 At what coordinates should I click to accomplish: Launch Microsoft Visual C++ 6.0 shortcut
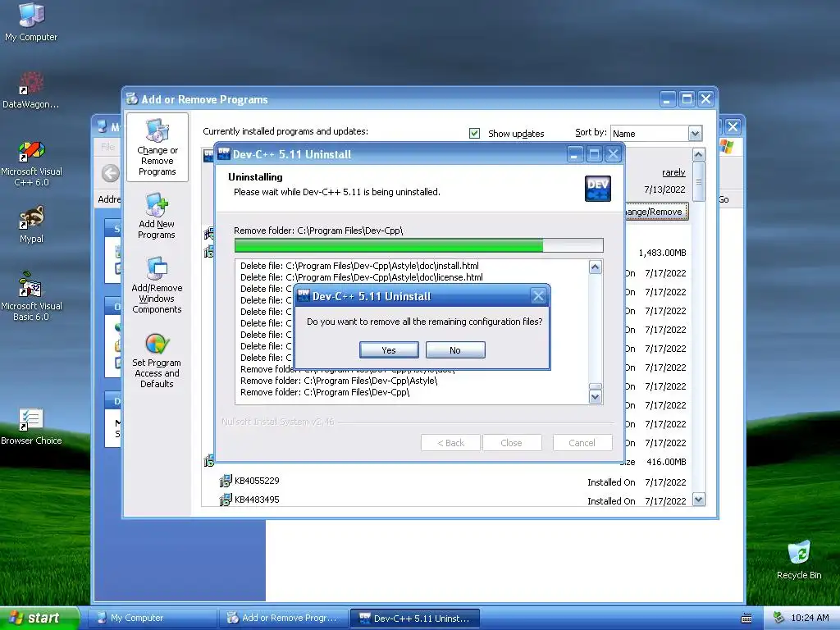click(31, 164)
